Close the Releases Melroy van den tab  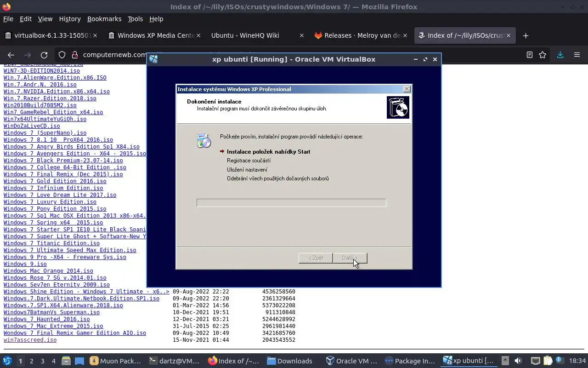(405, 35)
